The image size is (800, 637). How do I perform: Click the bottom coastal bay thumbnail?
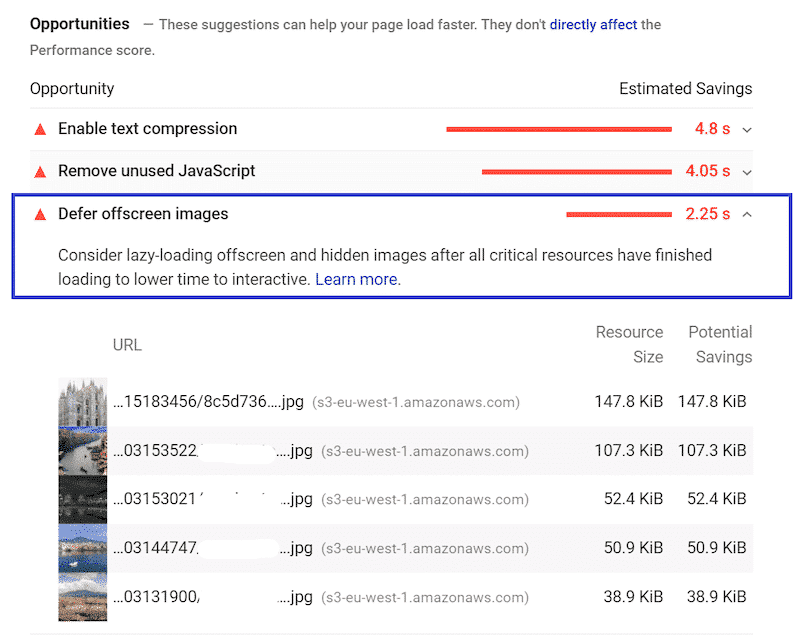pos(83,596)
